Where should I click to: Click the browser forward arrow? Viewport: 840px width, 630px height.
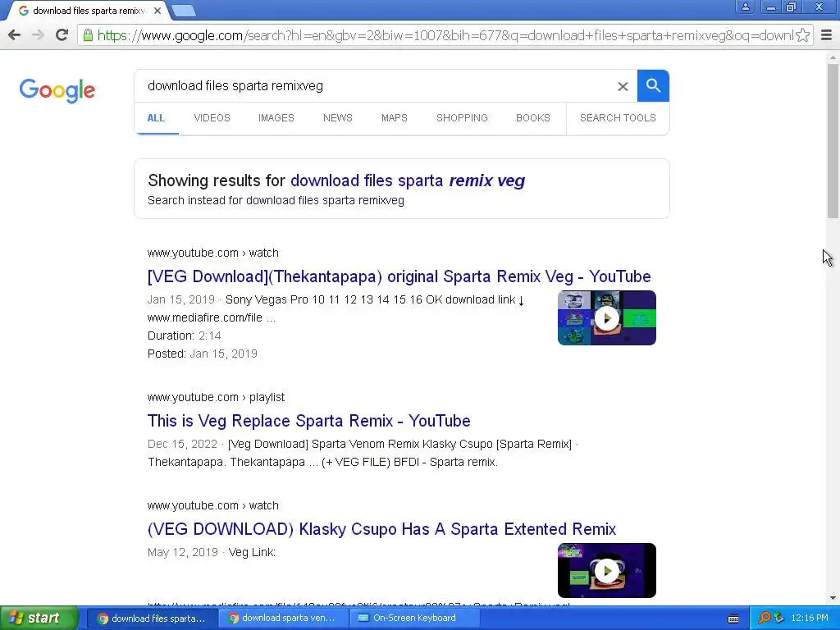click(x=38, y=35)
